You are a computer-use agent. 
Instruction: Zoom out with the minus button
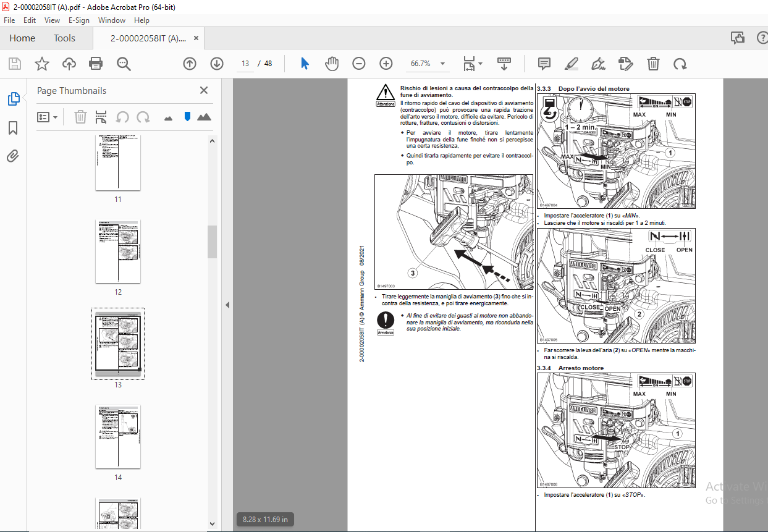pyautogui.click(x=359, y=64)
